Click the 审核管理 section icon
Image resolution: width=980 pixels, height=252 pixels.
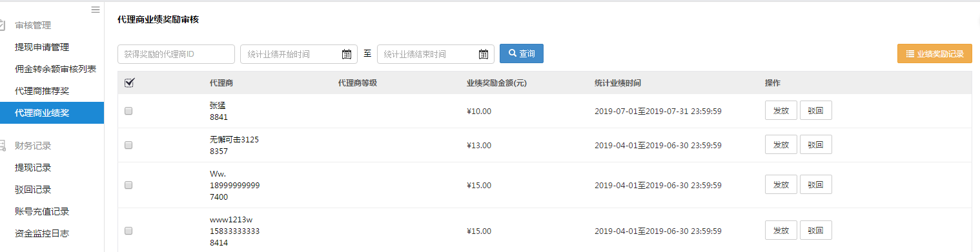[x=3, y=25]
